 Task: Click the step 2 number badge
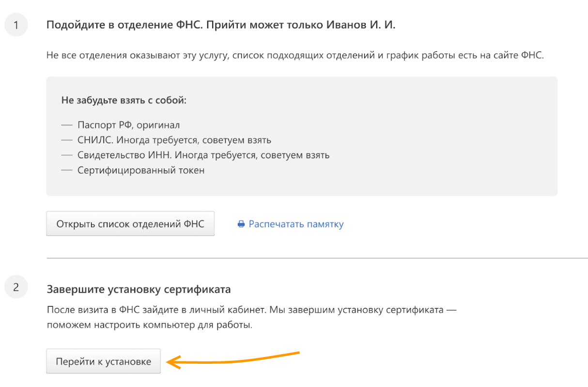(16, 288)
